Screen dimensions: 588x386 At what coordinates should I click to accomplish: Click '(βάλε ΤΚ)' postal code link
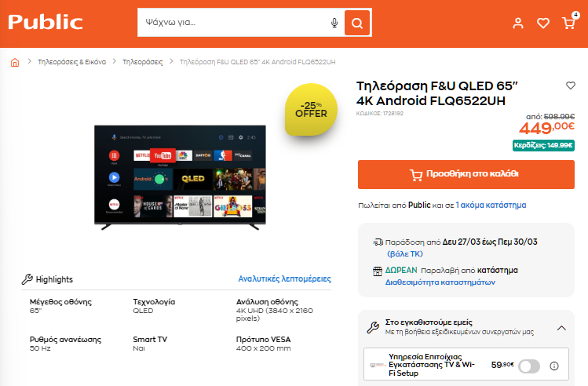[405, 253]
